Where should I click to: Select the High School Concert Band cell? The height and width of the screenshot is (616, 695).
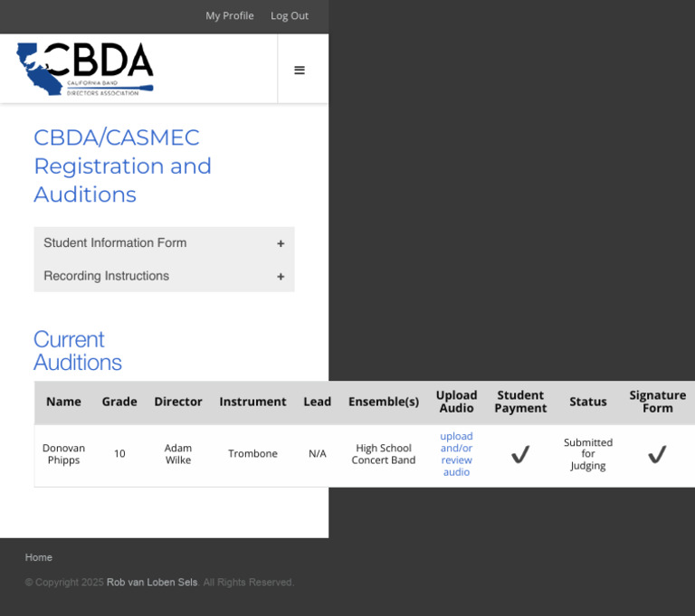[384, 454]
